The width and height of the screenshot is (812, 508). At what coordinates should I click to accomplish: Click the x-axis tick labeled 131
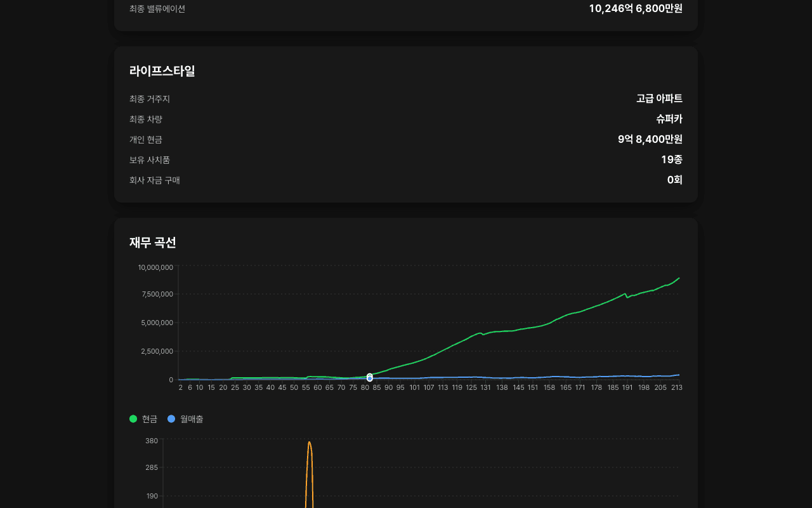[485, 387]
